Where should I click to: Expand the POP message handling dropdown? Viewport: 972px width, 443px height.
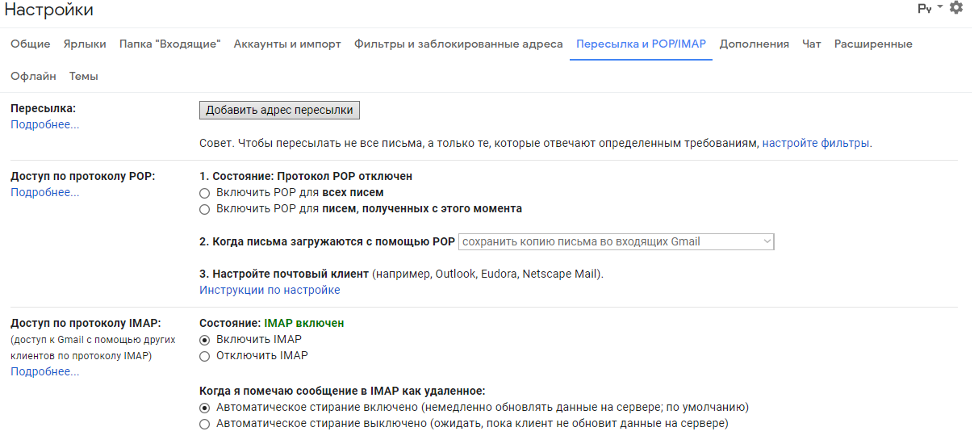(x=617, y=241)
